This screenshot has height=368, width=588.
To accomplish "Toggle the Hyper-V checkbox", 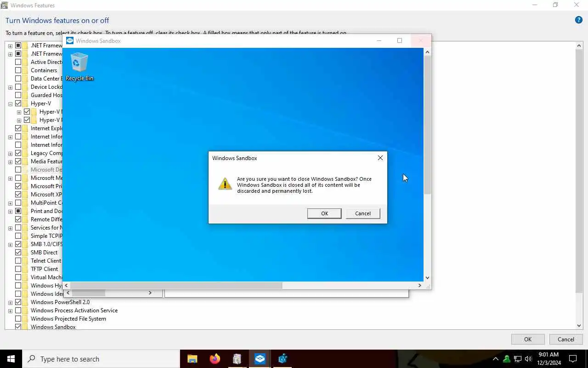I will tap(18, 103).
